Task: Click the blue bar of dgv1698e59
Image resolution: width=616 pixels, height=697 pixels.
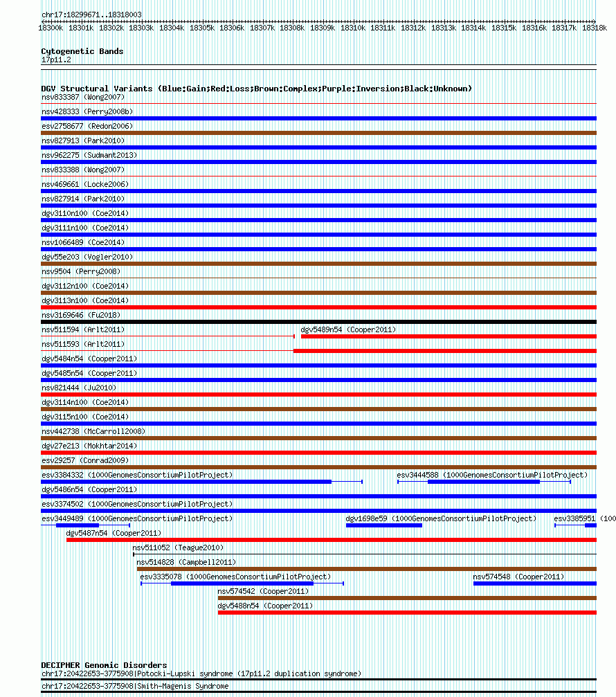Action: (384, 525)
